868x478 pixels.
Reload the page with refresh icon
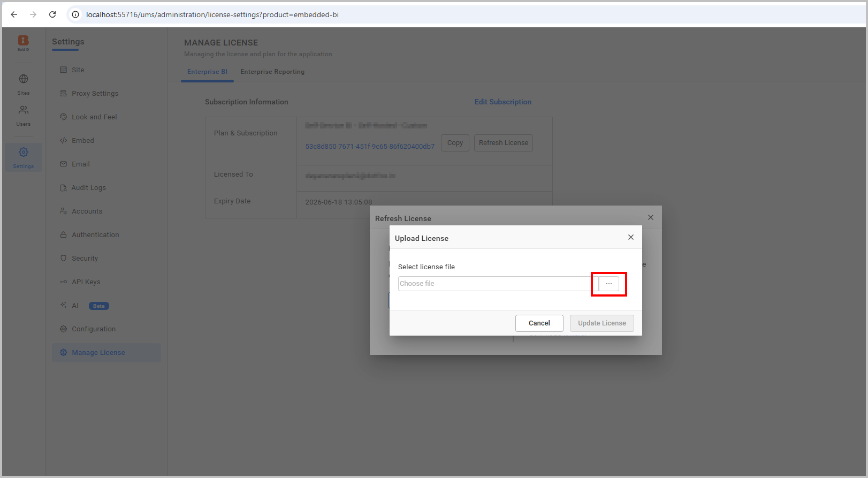point(52,14)
